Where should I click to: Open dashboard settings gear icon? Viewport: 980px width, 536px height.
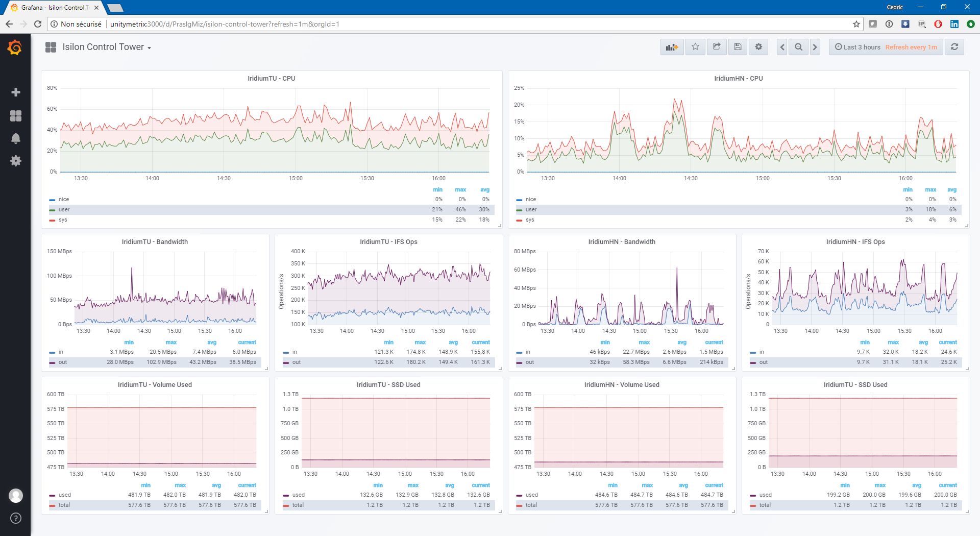[758, 47]
